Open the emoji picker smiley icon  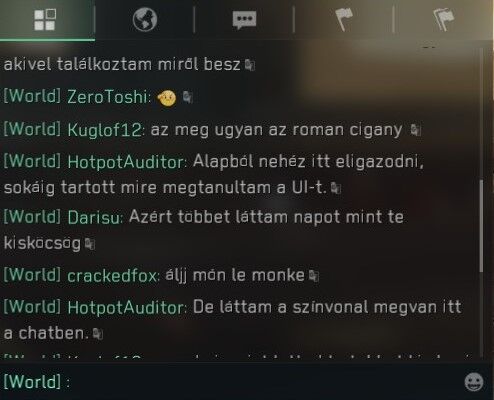pyautogui.click(x=474, y=382)
